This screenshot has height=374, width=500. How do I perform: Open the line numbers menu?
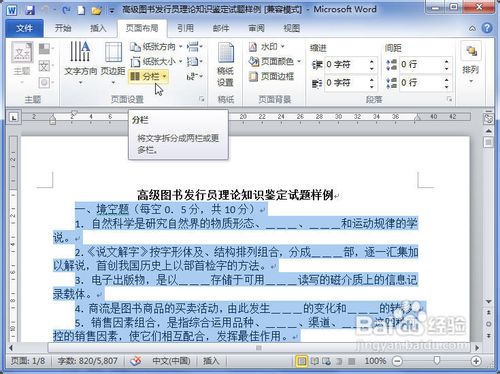point(195,62)
